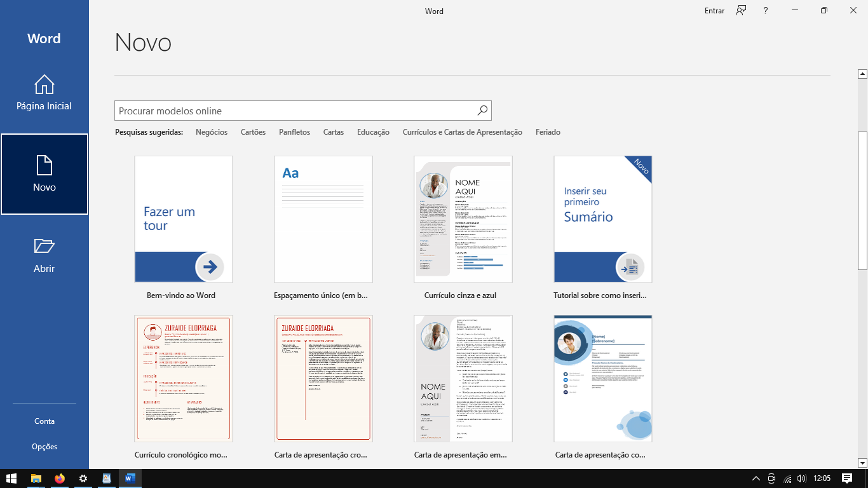Click Entrar to sign in
This screenshot has height=488, width=868.
(x=714, y=10)
